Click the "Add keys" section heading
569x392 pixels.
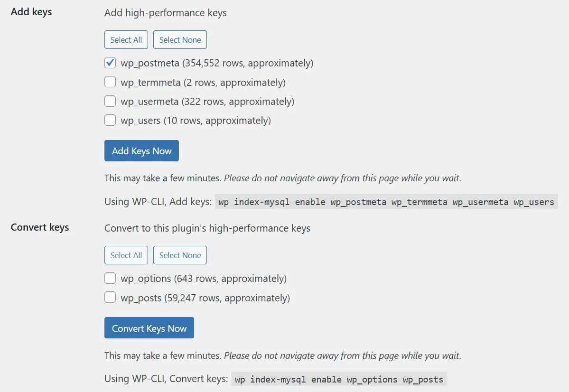pyautogui.click(x=31, y=12)
